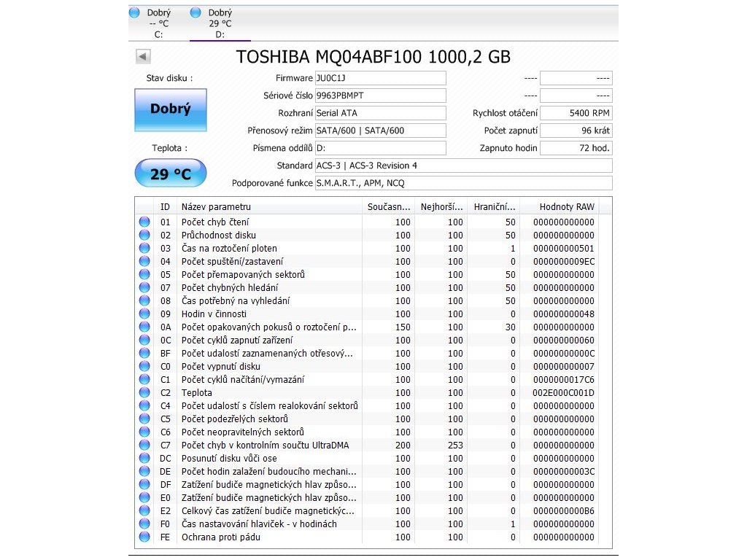Click the status icon of row 07 Počet chybných hledání

click(x=144, y=287)
